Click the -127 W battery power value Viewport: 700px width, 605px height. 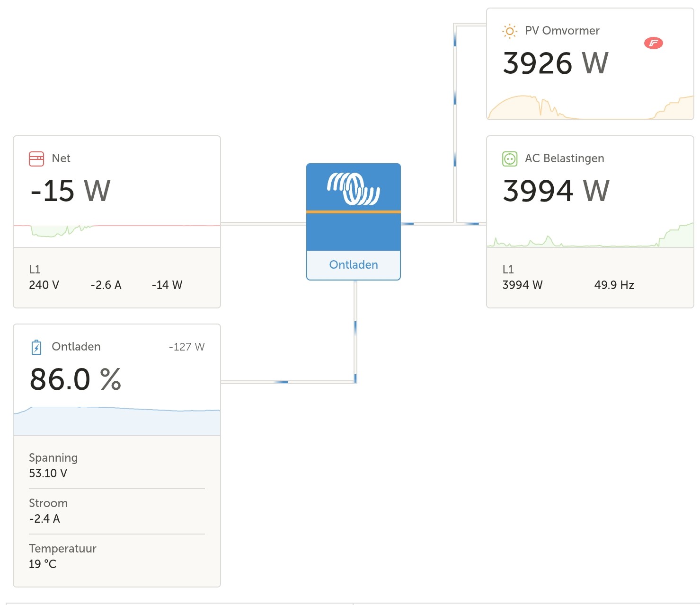click(186, 347)
